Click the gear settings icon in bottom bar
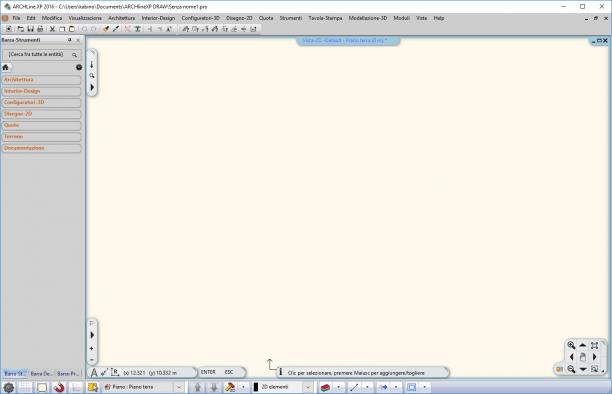Image resolution: width=612 pixels, height=394 pixels. click(9, 387)
